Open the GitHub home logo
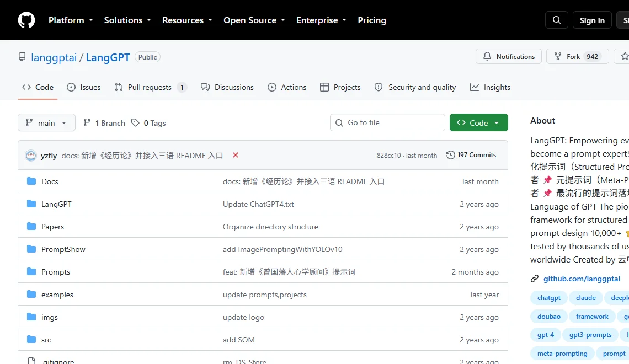The width and height of the screenshot is (629, 364). pyautogui.click(x=26, y=20)
